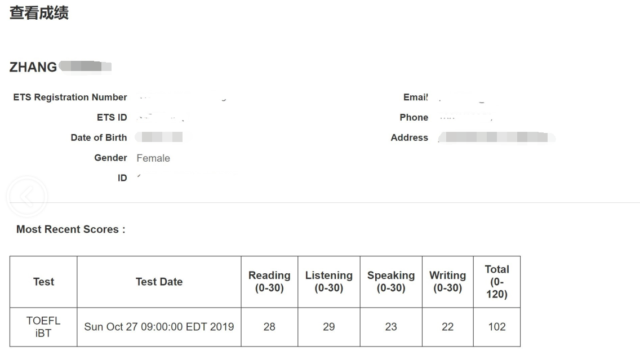Click the Test Date column header
The image size is (640, 364).
(159, 282)
